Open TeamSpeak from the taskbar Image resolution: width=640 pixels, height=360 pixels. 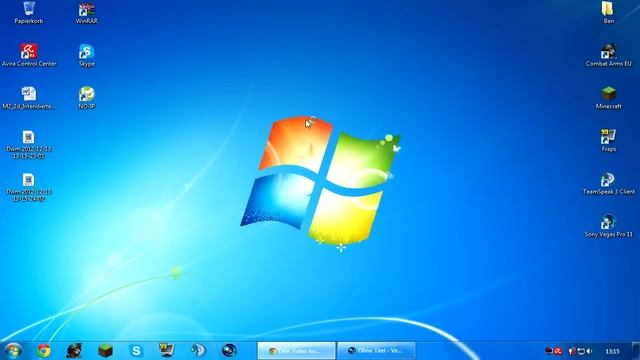(198, 351)
